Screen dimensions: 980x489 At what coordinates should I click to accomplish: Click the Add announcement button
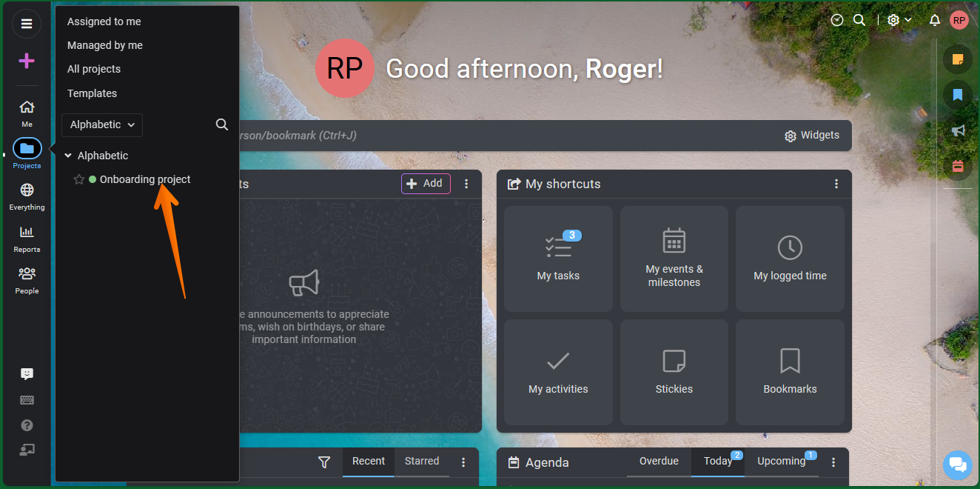426,184
